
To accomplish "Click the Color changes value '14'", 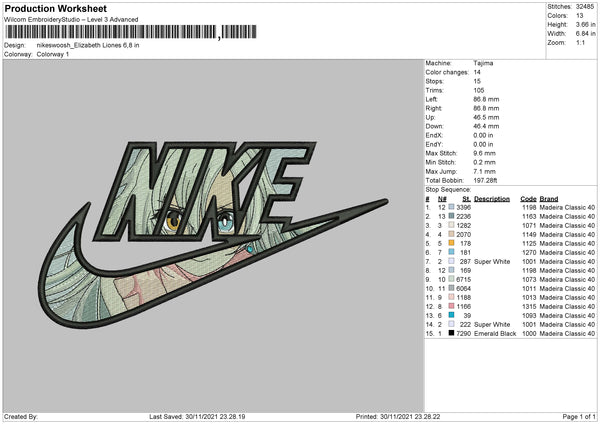I will tap(477, 72).
